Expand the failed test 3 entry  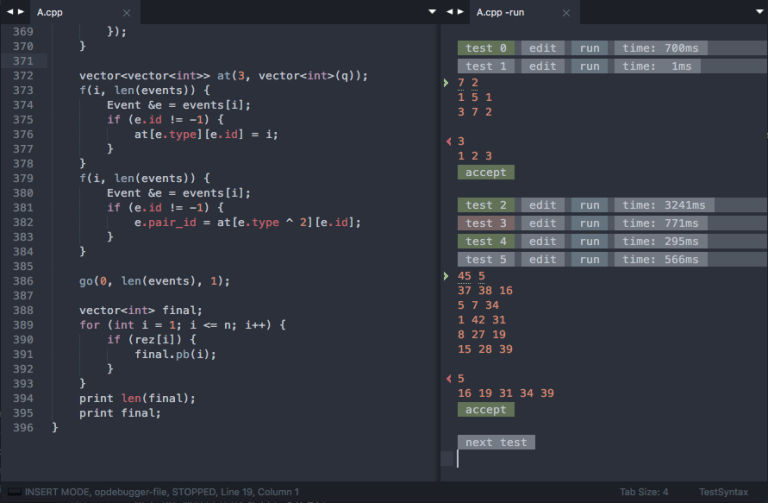point(486,223)
